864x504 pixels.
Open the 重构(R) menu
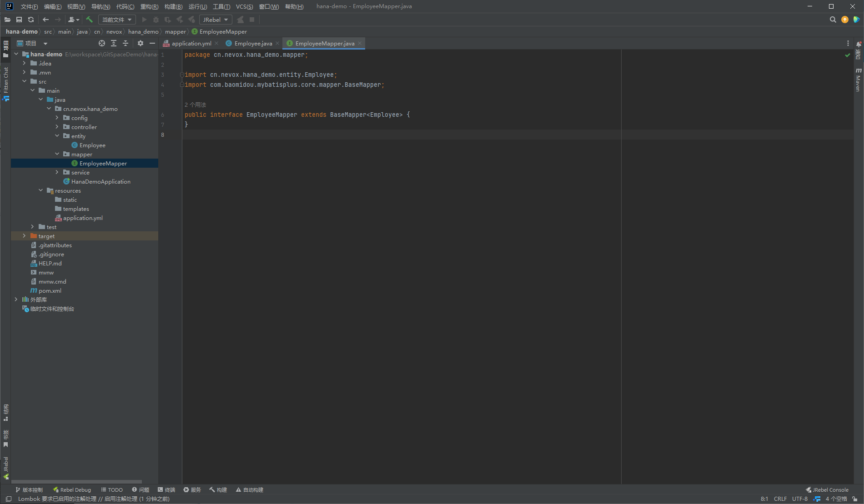click(149, 6)
